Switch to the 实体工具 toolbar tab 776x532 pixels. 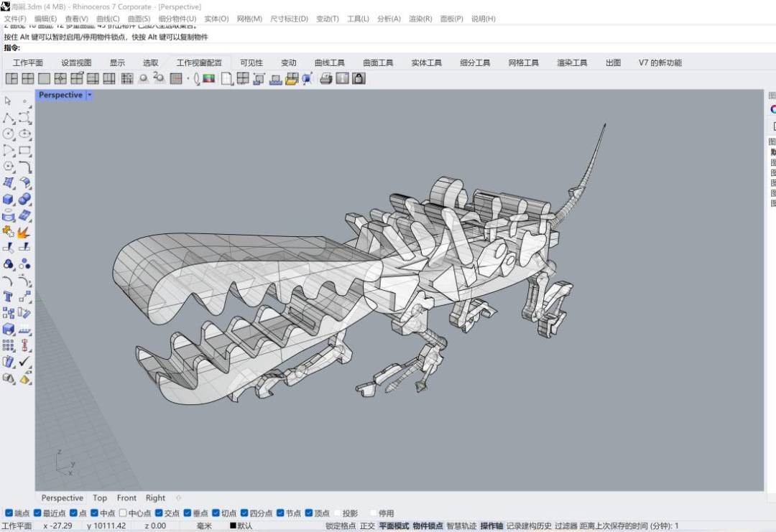(426, 62)
